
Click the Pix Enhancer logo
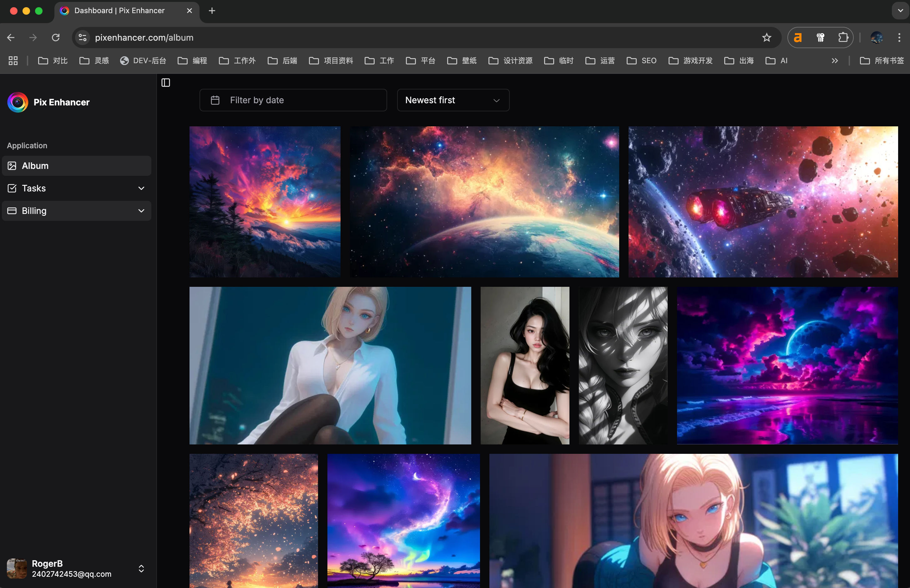tap(18, 102)
